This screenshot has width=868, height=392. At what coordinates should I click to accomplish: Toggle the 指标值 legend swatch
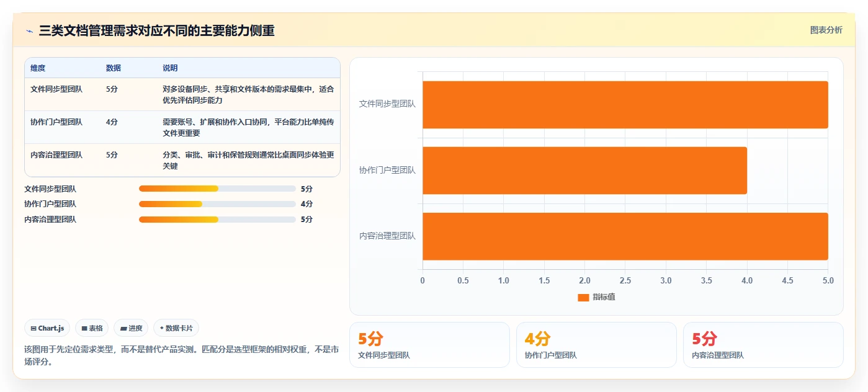click(x=583, y=298)
